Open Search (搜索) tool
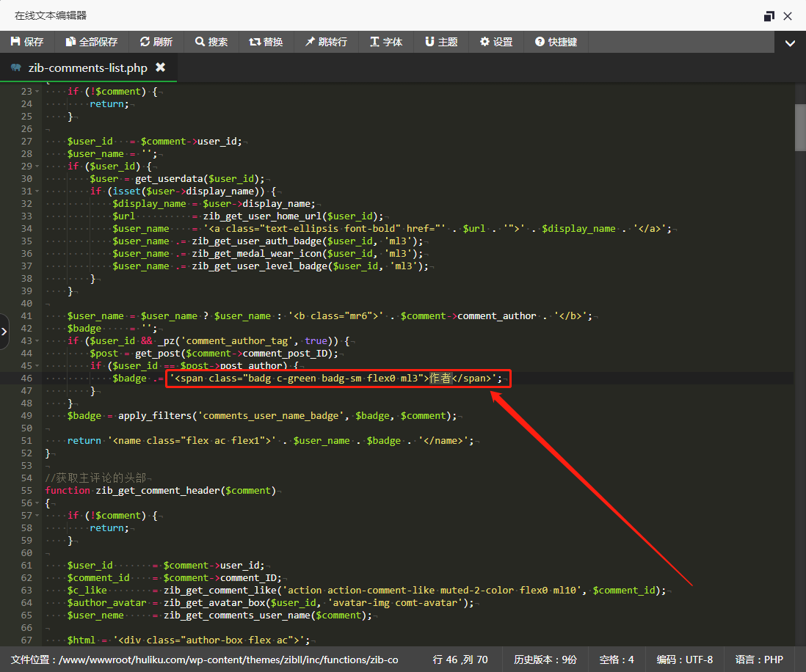The width and height of the screenshot is (806, 672). (211, 42)
